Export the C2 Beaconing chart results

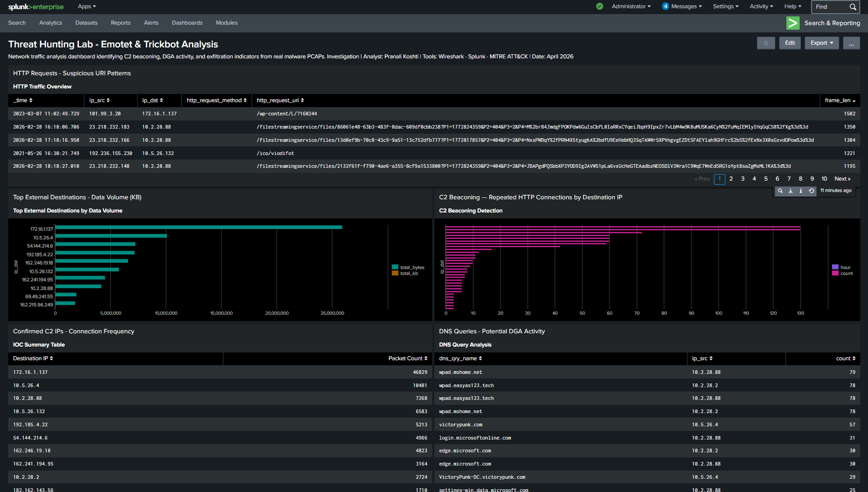coord(790,191)
